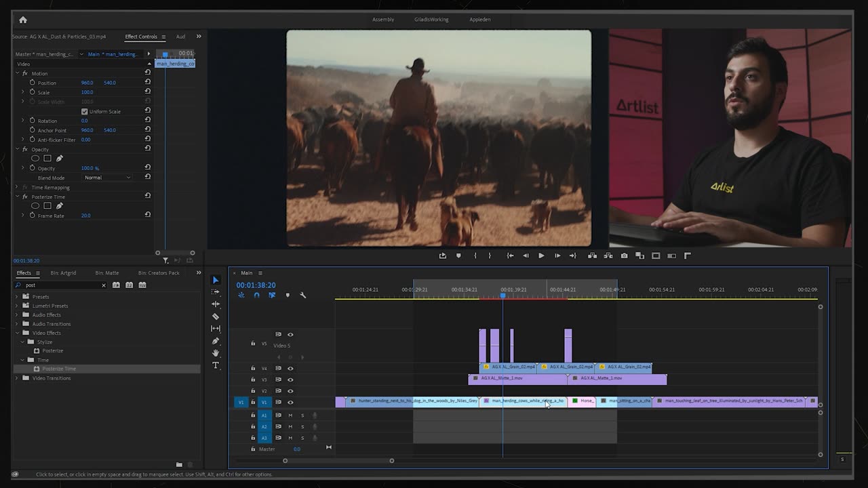Toggle Motion effect fx switch
This screenshot has height=488, width=868.
pyautogui.click(x=25, y=73)
